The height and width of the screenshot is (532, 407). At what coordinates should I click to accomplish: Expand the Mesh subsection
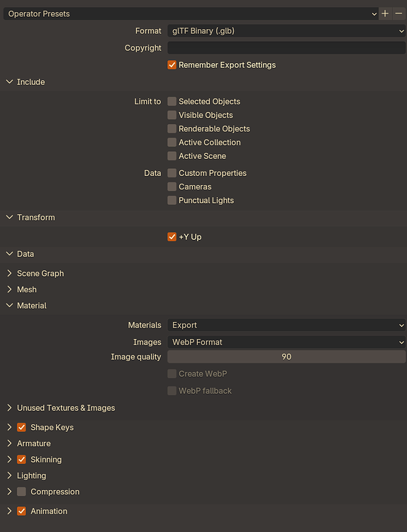[10, 289]
